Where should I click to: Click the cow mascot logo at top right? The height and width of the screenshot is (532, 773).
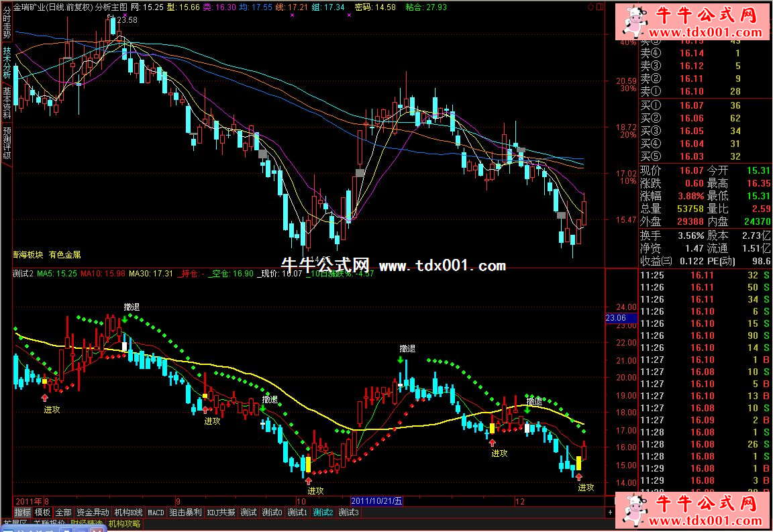click(633, 22)
